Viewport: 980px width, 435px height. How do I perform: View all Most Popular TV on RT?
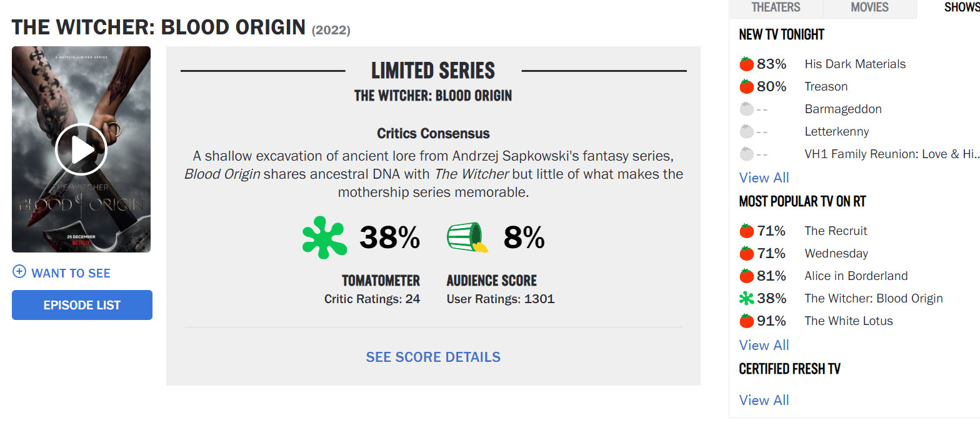pos(764,345)
